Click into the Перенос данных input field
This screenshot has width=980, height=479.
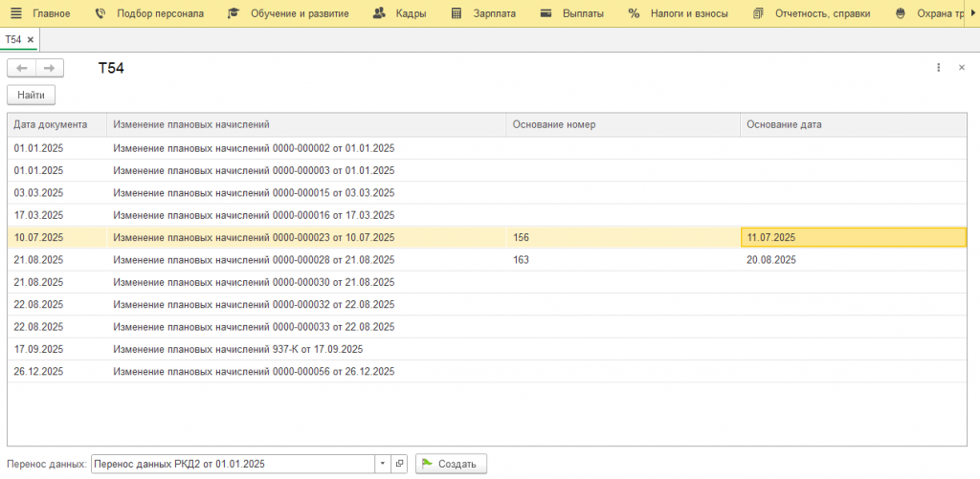pos(233,464)
